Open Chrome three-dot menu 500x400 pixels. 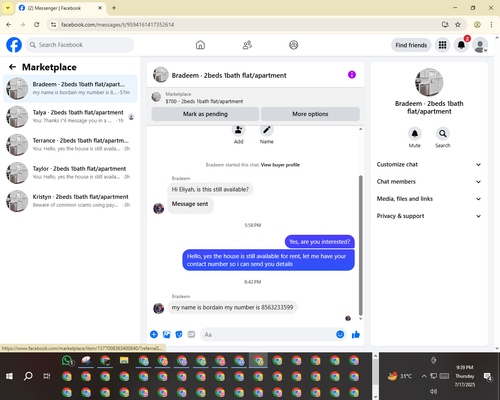pos(491,25)
